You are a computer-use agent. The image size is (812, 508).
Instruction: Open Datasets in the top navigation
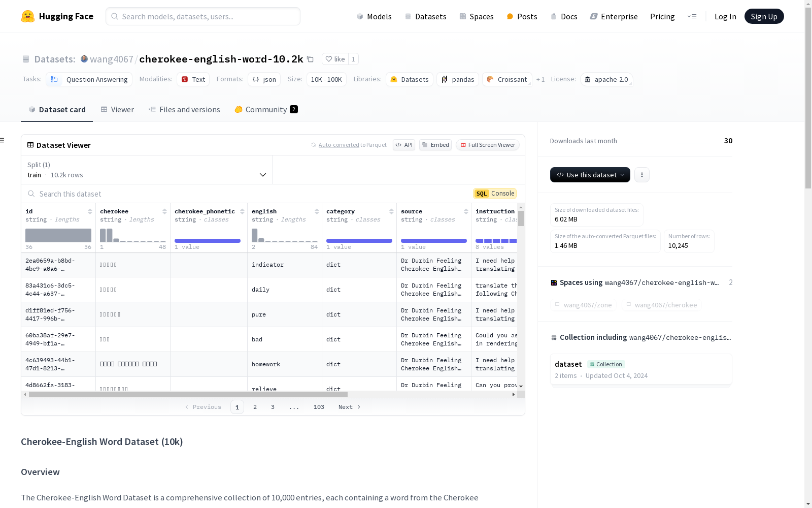click(x=425, y=16)
